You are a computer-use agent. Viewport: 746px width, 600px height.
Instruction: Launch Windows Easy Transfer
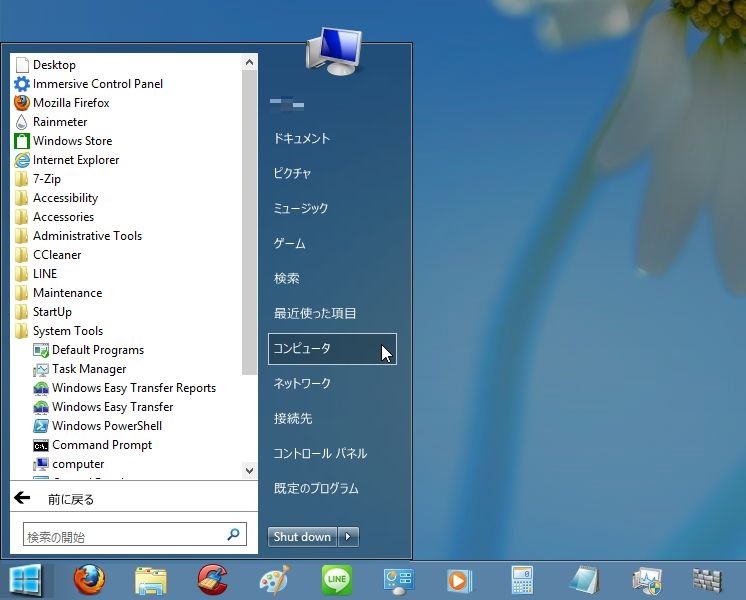tap(103, 407)
